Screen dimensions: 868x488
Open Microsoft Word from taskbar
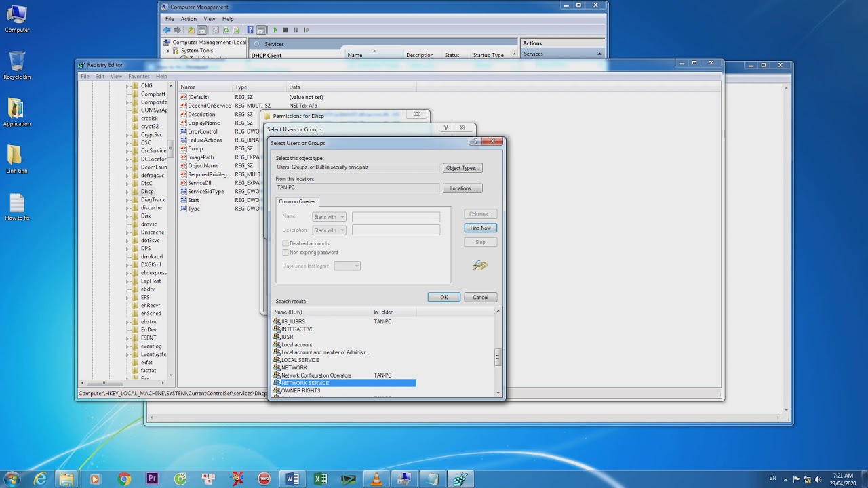(293, 479)
